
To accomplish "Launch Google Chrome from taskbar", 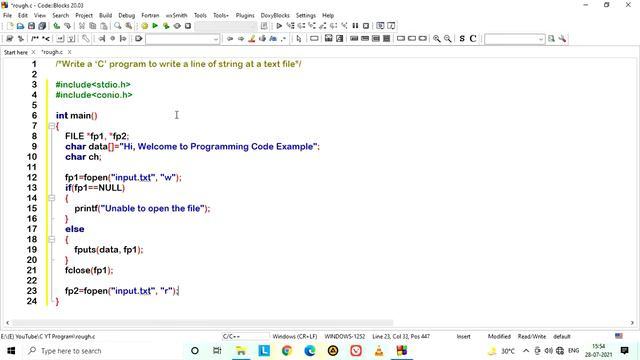I will click(287, 351).
